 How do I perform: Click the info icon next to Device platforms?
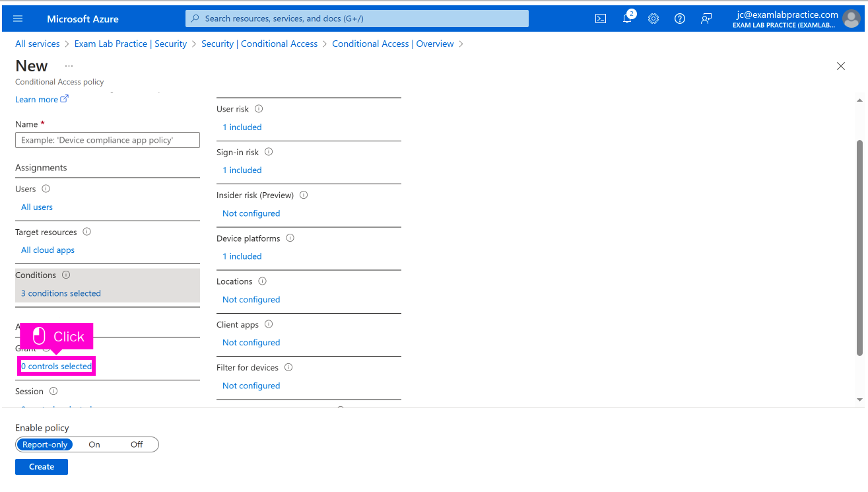[290, 238]
